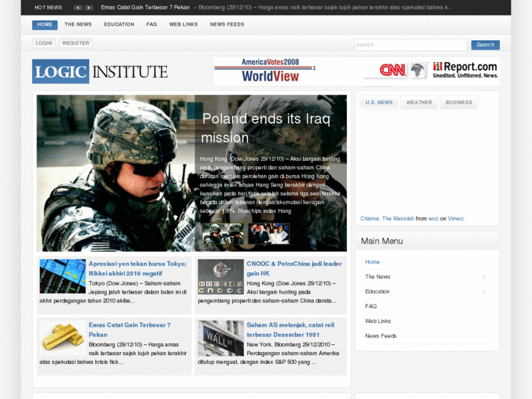Switch to the Business tab
The width and height of the screenshot is (532, 399).
(459, 102)
